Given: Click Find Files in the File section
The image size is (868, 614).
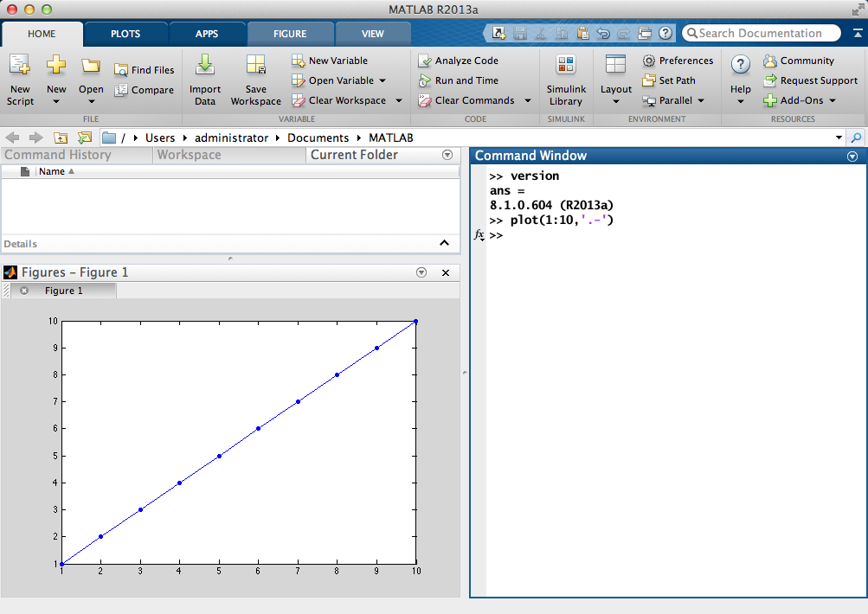Looking at the screenshot, I should [145, 70].
